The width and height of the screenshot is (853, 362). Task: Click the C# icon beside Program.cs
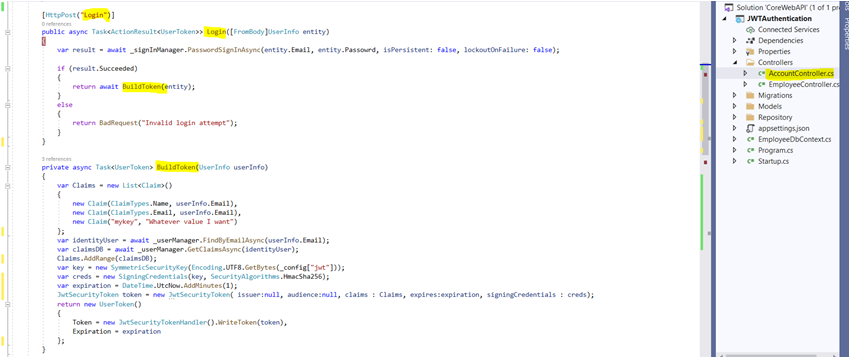click(x=751, y=150)
